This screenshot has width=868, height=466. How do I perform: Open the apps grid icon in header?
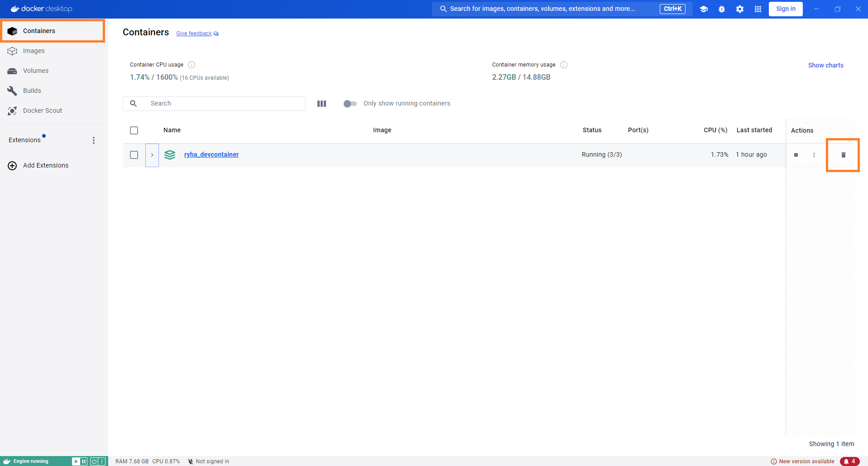pos(758,9)
